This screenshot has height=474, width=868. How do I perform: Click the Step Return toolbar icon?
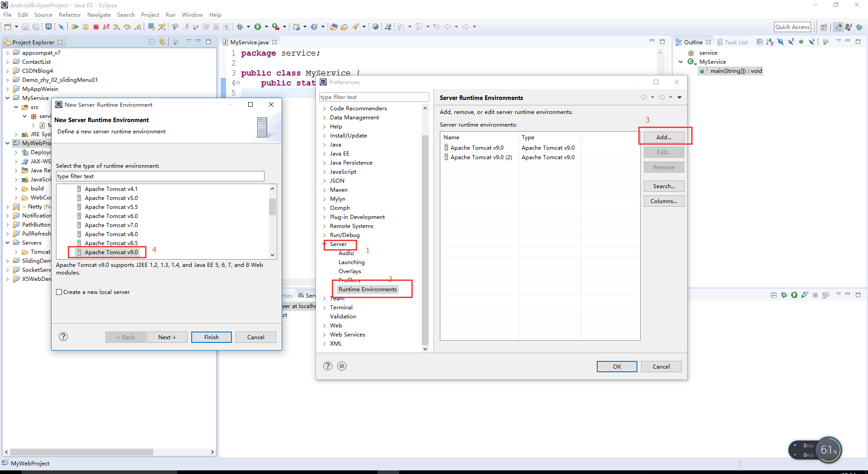138,27
